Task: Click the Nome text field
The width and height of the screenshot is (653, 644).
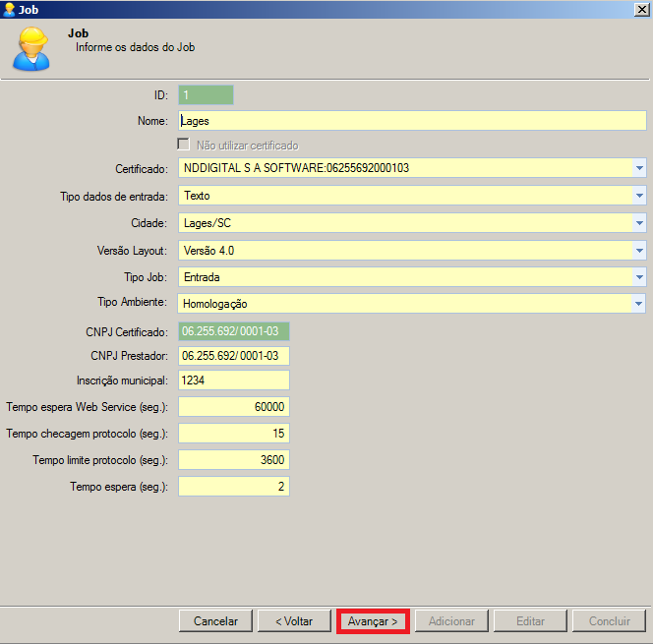Action: point(411,121)
